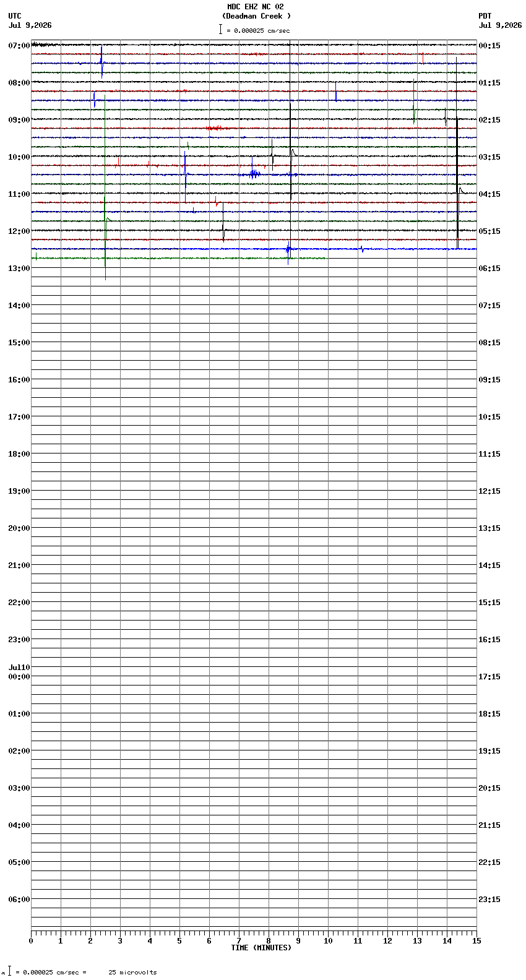Click the 15 minute axis tick label
Image resolution: width=526 pixels, height=980 pixels.
[476, 941]
